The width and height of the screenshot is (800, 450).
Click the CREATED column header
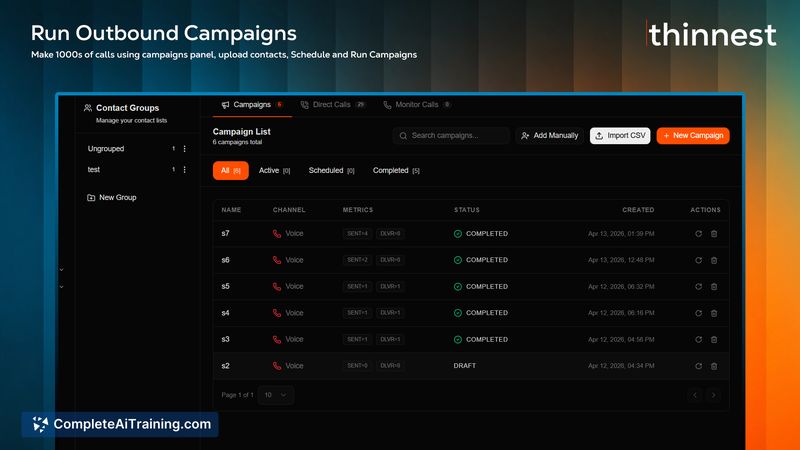pos(638,210)
